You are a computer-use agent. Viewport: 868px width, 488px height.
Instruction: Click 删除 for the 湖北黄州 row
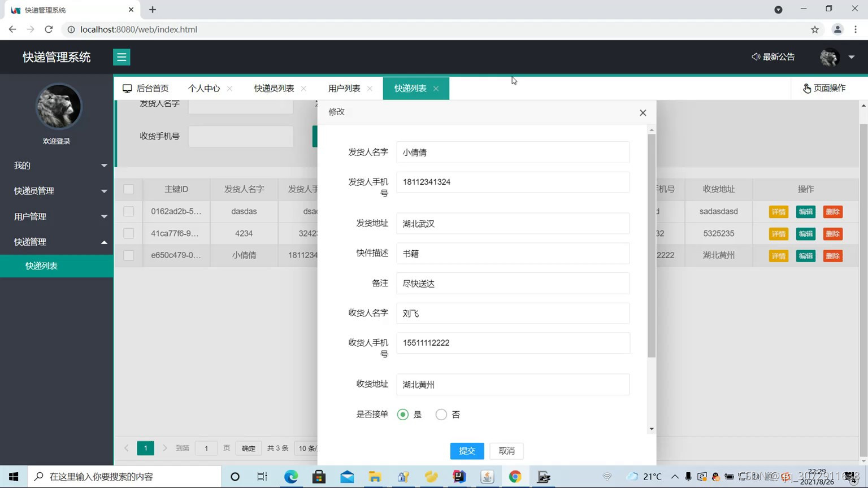pos(833,256)
